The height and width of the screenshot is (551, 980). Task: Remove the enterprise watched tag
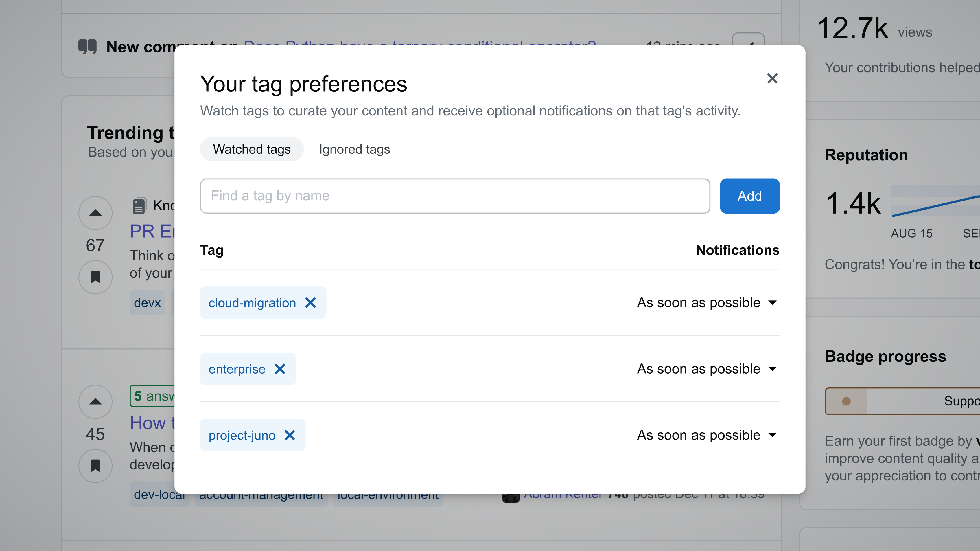click(280, 369)
